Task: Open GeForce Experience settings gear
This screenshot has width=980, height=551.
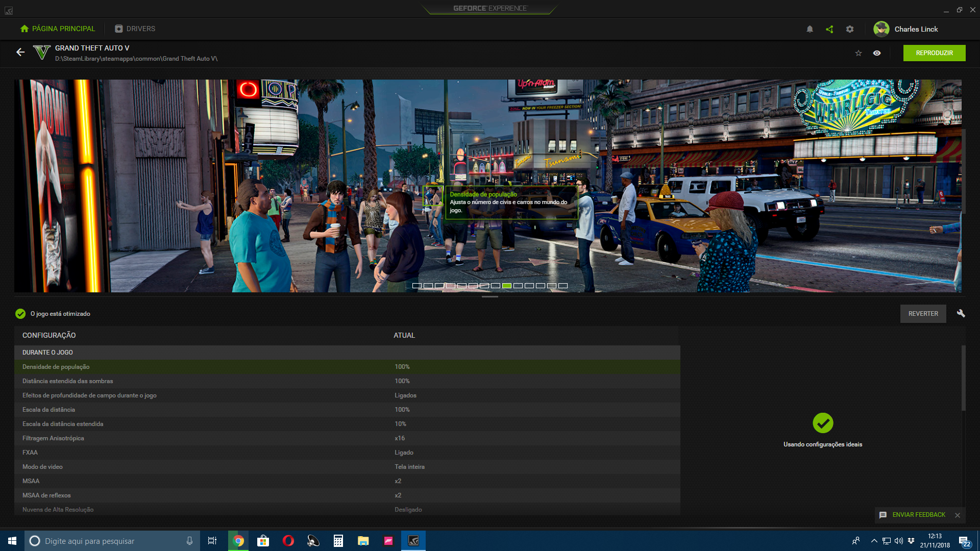Action: (850, 29)
